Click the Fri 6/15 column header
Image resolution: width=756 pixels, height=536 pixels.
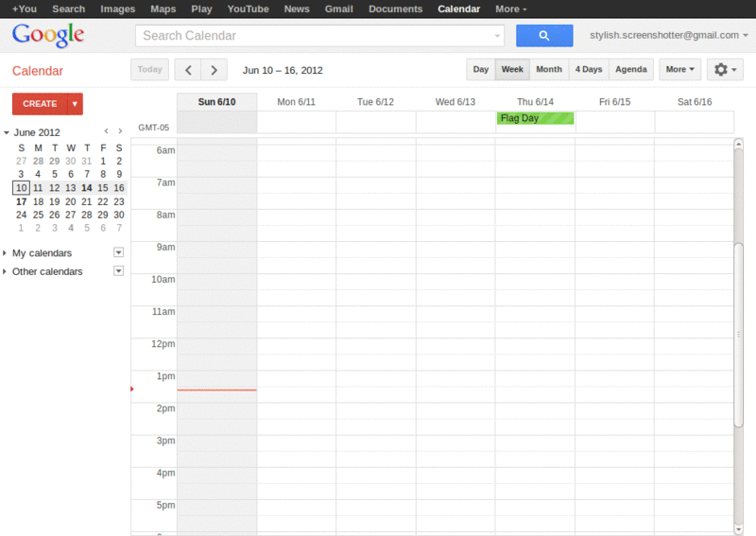pos(614,102)
